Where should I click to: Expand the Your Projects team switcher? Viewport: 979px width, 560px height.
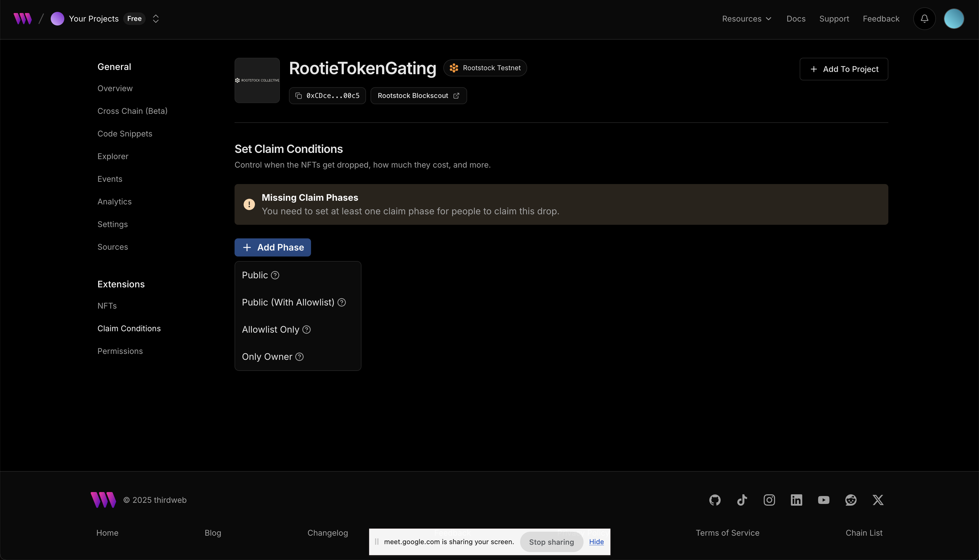point(156,18)
